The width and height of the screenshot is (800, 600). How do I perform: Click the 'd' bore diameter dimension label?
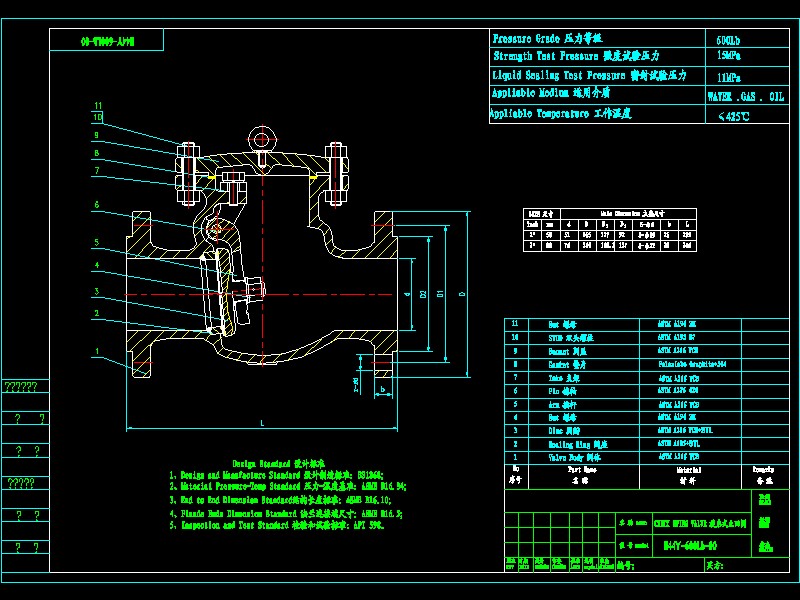click(407, 294)
